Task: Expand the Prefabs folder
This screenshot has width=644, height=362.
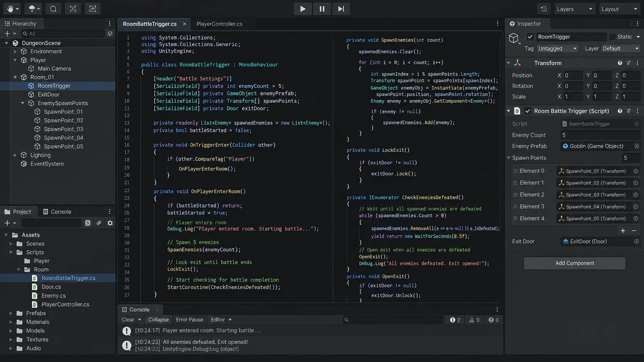Action: [x=11, y=314]
